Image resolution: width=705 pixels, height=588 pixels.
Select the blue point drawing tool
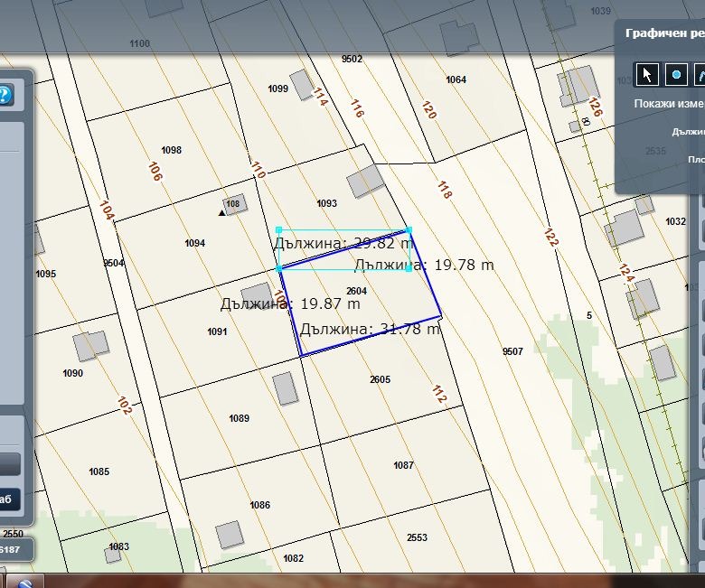pyautogui.click(x=676, y=74)
